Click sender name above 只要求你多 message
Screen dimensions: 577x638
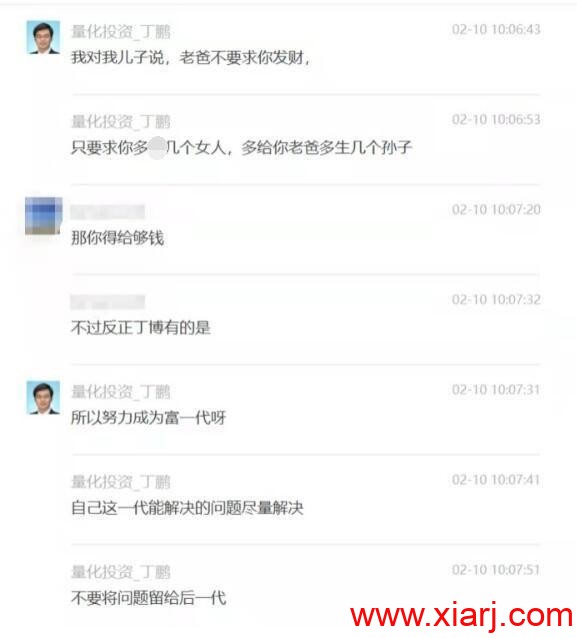pyautogui.click(x=121, y=122)
